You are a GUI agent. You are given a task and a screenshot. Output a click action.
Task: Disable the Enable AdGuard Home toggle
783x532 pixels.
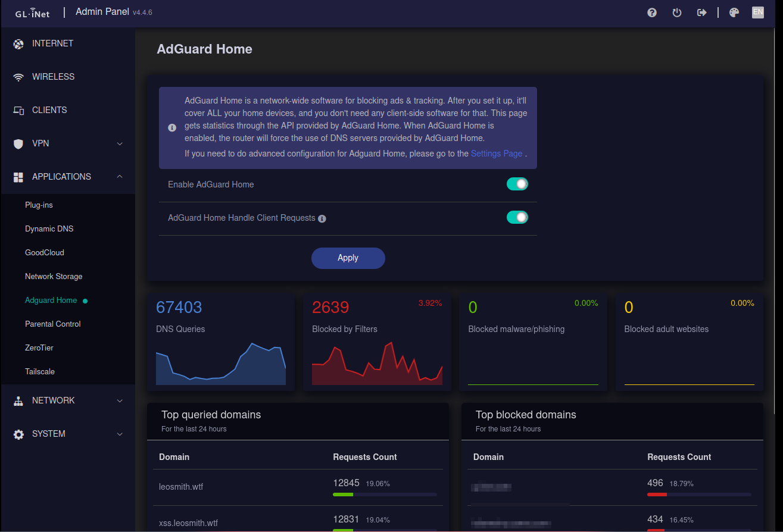pyautogui.click(x=517, y=184)
